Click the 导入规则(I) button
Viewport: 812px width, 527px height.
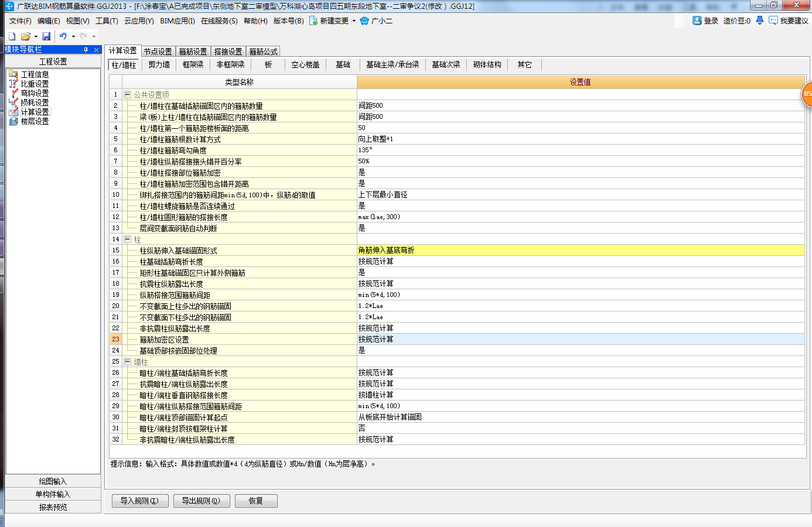pyautogui.click(x=139, y=501)
